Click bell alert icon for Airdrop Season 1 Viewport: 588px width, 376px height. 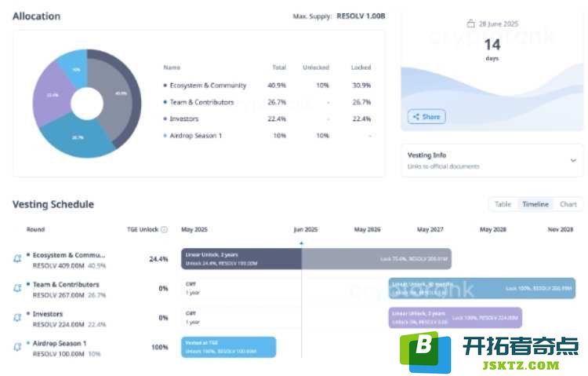(x=17, y=347)
